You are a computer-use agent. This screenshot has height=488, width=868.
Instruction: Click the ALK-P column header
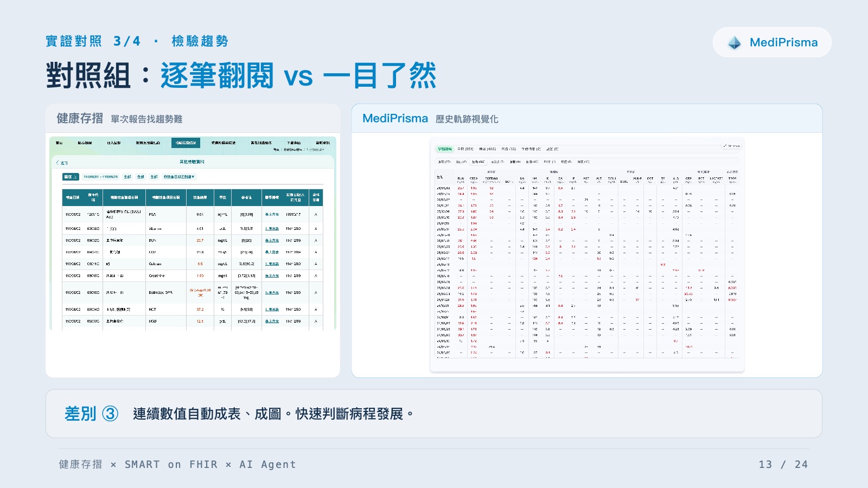(x=637, y=178)
